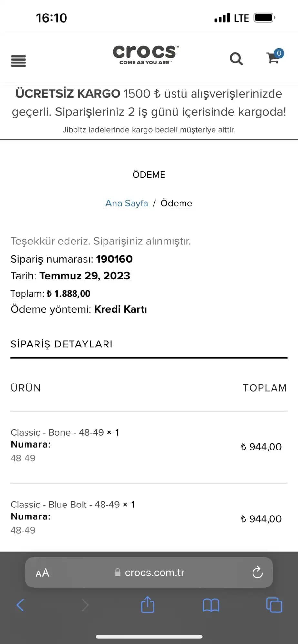Open Safari bookmarks icon
Viewport: 298px width, 644px height.
211,605
